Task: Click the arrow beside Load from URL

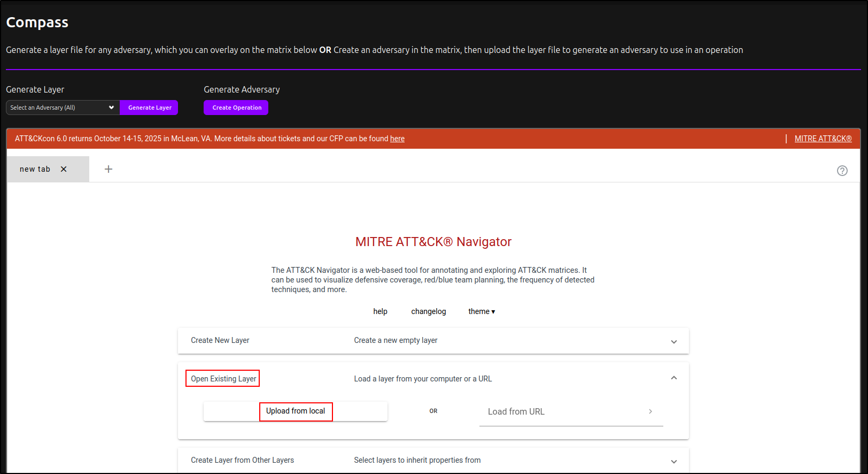Action: 650,411
